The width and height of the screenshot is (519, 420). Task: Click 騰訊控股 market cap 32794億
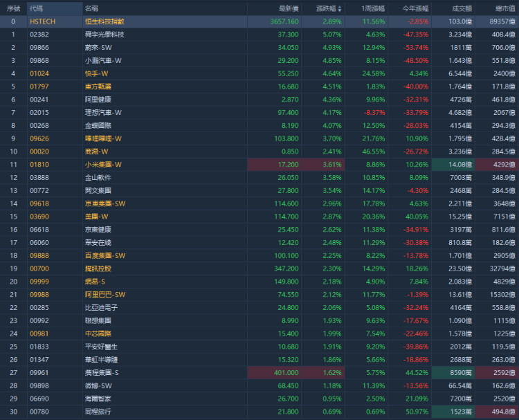502,268
